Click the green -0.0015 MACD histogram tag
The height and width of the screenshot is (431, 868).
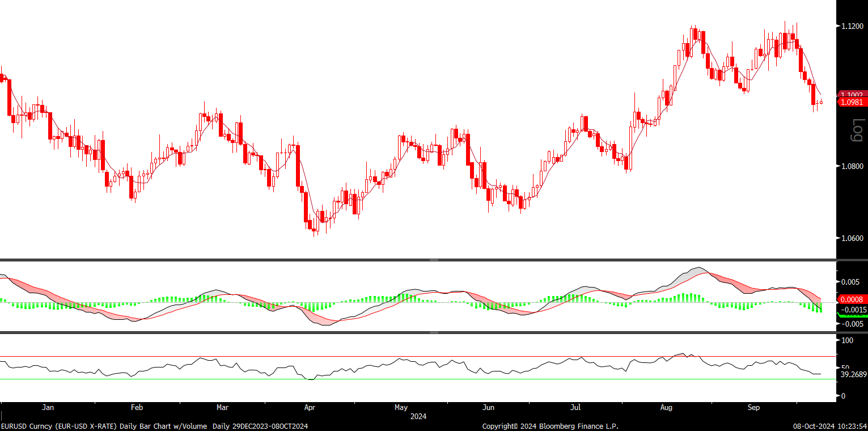852,310
